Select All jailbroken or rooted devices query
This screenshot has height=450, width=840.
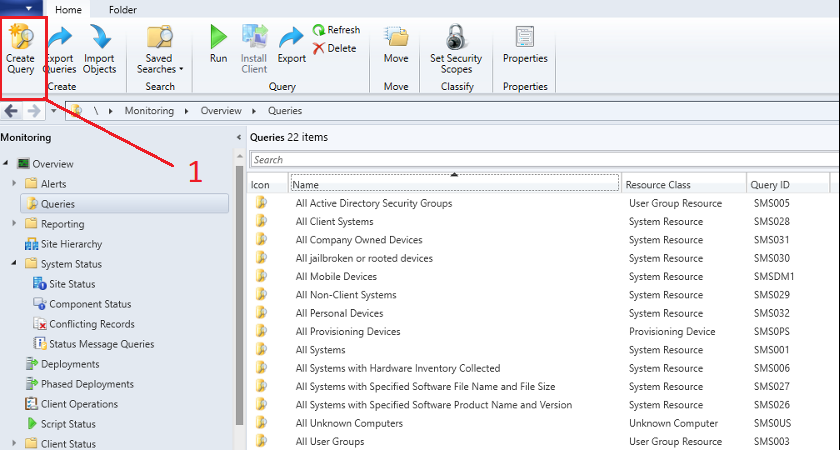(x=364, y=258)
